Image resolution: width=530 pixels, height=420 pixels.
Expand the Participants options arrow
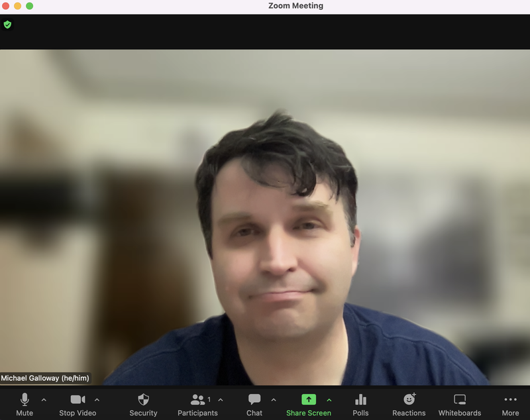(221, 400)
